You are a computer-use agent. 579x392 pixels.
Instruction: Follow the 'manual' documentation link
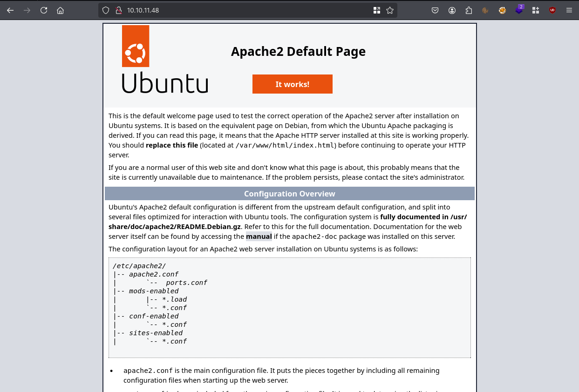tap(259, 237)
